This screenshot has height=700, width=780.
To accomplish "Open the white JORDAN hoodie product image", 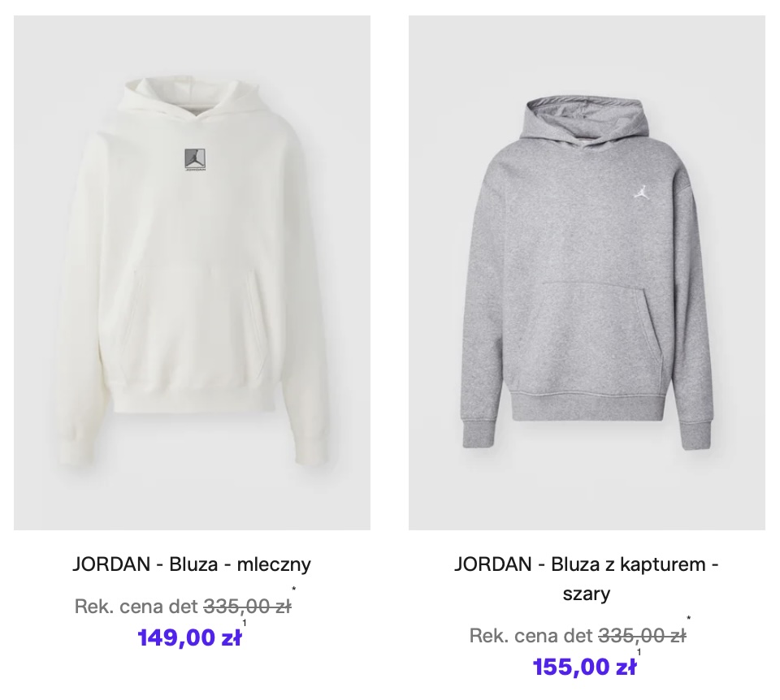I will coord(192,272).
